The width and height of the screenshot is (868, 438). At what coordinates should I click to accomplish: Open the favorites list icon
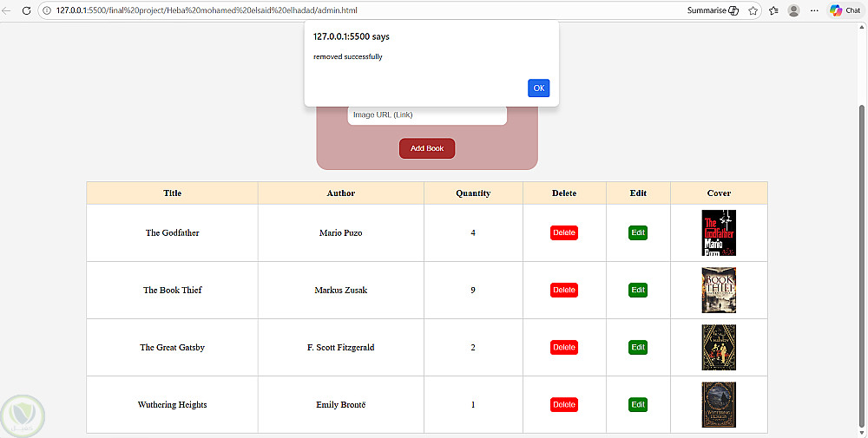[774, 10]
